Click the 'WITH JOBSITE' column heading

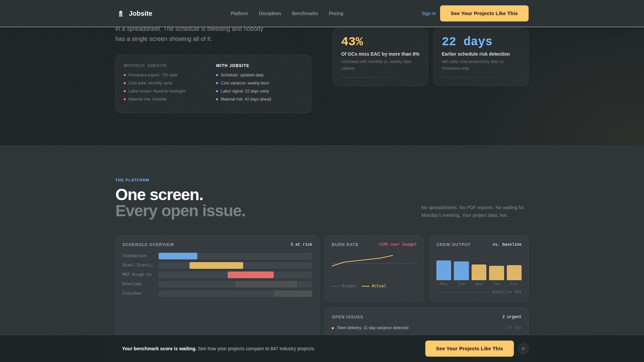(232, 66)
